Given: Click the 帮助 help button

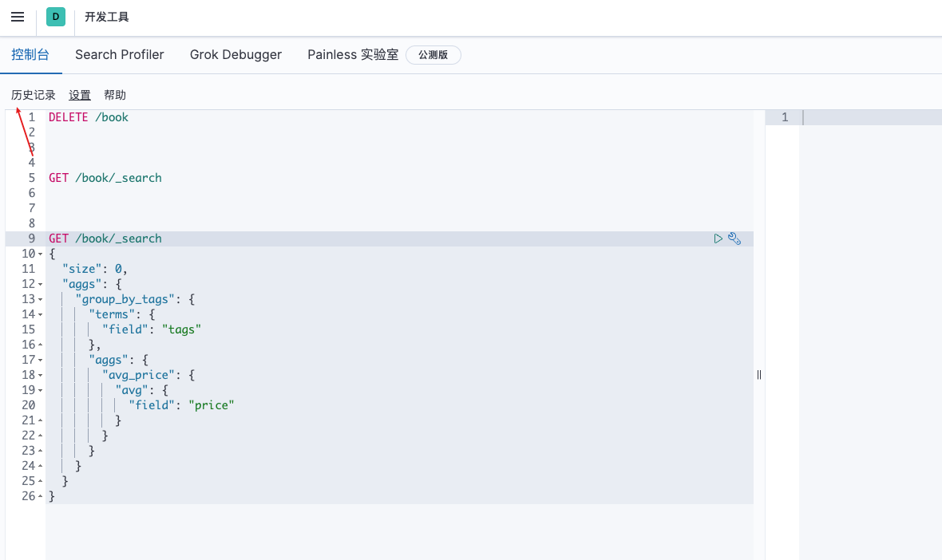Looking at the screenshot, I should point(115,95).
